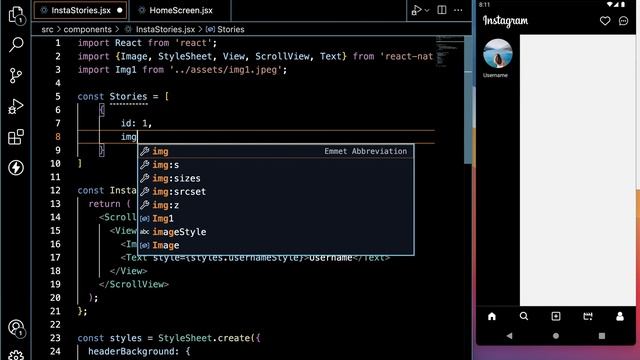Tap the heart notifications icon in emulator
This screenshot has height=360, width=640.
coord(605,21)
